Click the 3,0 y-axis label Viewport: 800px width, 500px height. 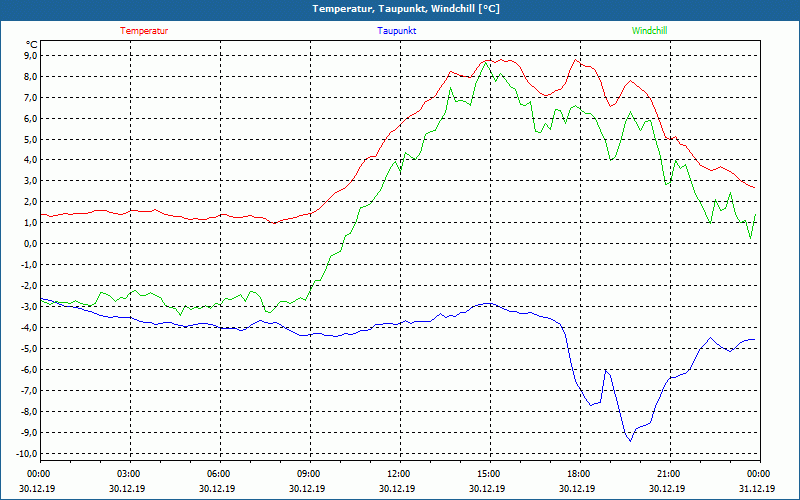point(31,181)
